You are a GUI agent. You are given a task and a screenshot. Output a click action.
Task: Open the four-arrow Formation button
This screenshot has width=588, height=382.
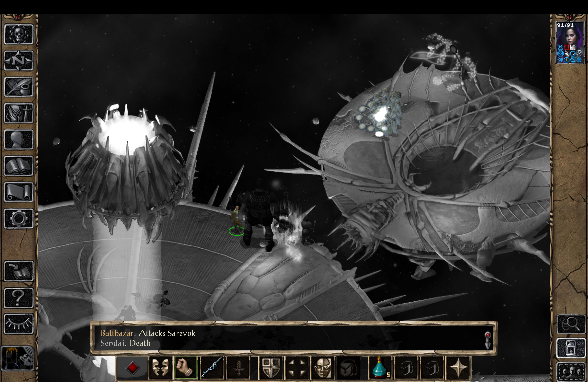297,368
